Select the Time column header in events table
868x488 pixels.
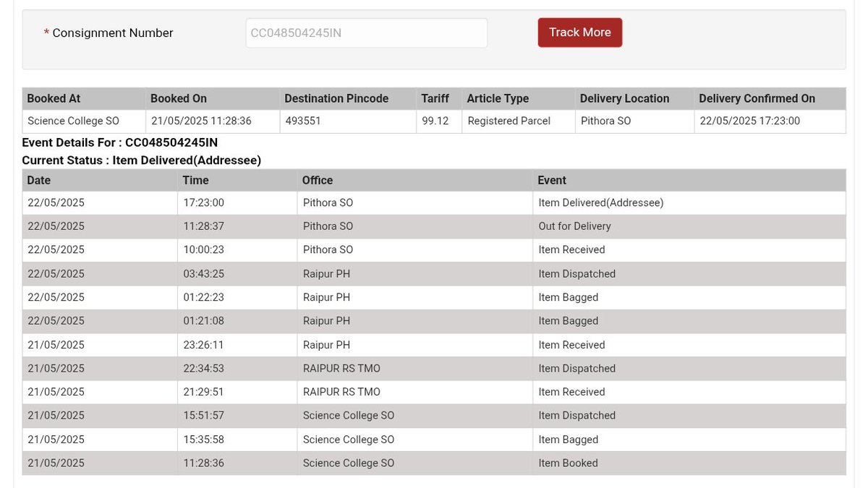pos(237,180)
